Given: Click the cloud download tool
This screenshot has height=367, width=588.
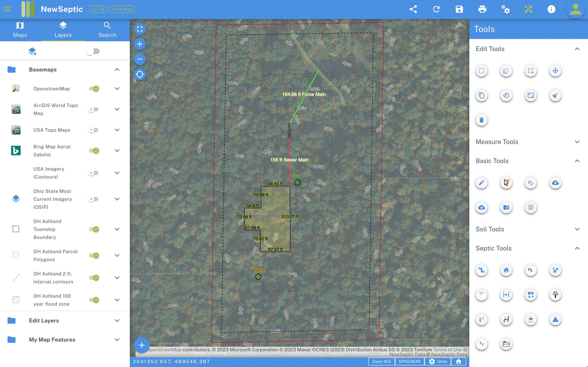Looking at the screenshot, I should (x=482, y=208).
